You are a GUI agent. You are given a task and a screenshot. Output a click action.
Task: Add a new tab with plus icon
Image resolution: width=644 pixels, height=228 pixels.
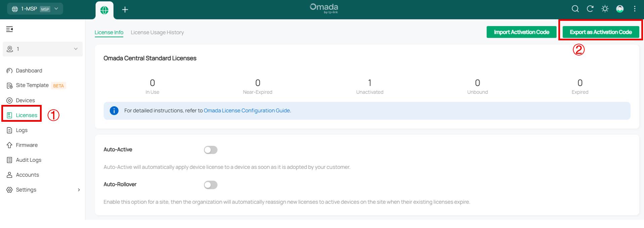coord(125,10)
